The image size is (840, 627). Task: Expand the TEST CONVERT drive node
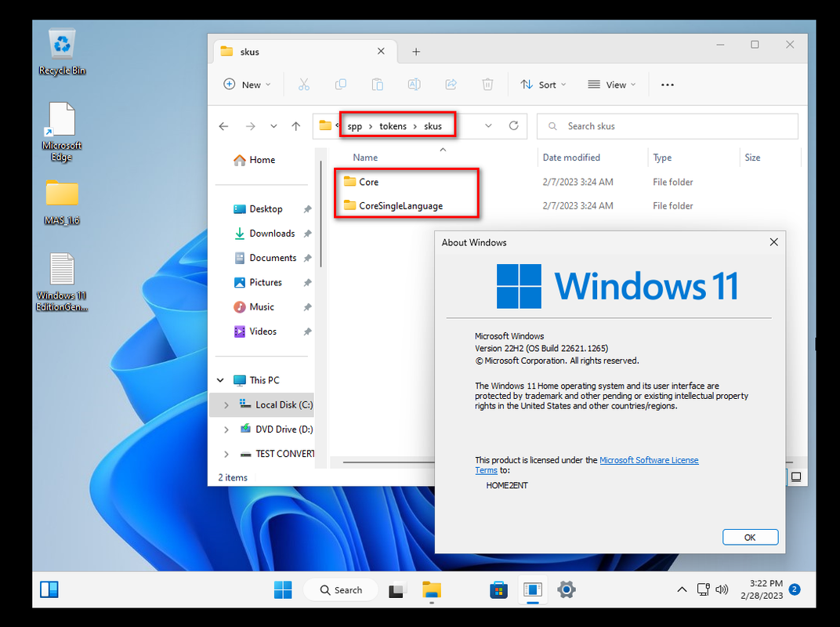tap(226, 454)
